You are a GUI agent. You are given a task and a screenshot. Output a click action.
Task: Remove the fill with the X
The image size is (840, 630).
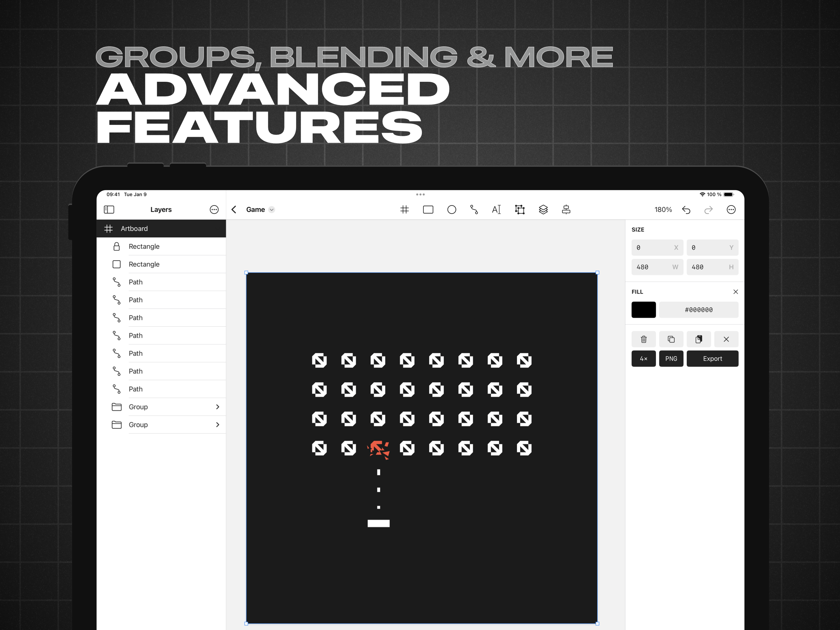coord(735,291)
